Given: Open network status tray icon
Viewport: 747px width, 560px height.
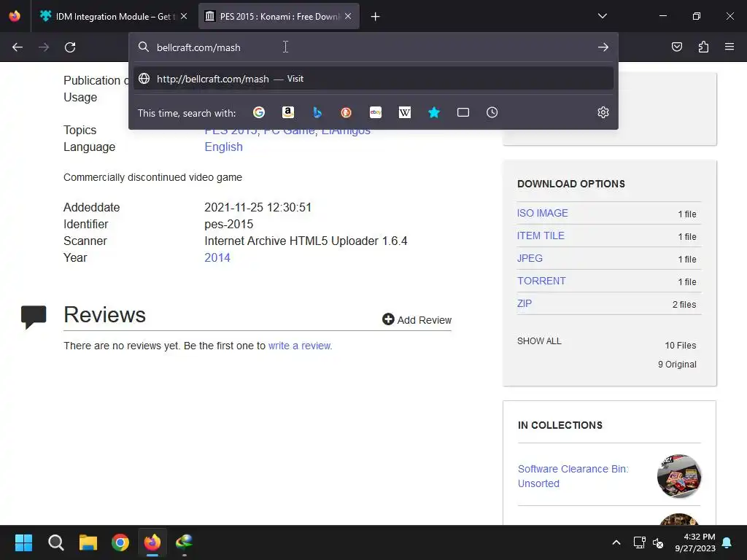Looking at the screenshot, I should pos(639,542).
